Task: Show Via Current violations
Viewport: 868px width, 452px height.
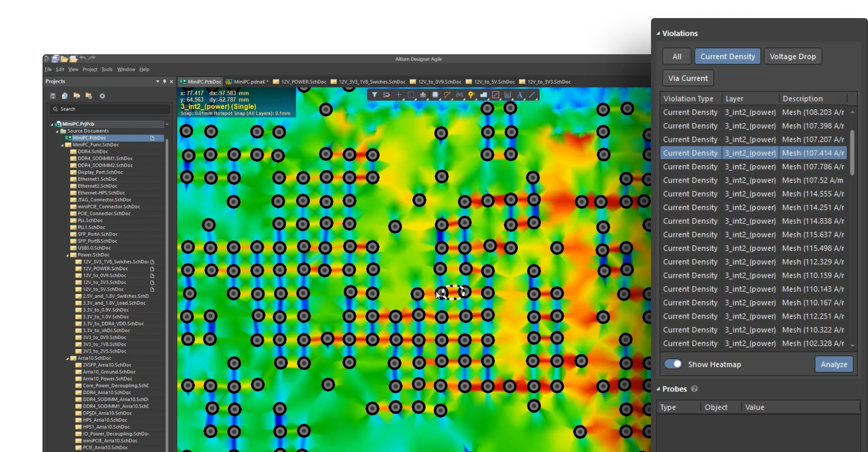Action: [x=688, y=78]
